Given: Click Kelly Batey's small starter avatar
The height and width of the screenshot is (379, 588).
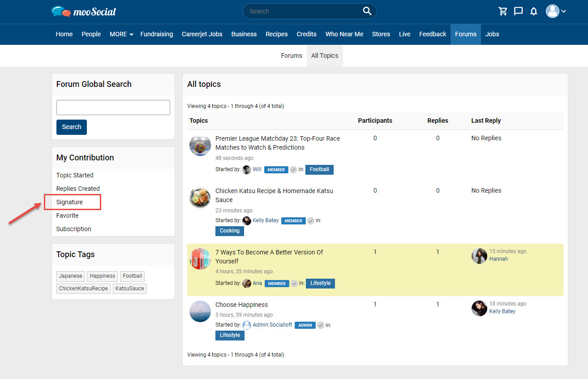Looking at the screenshot, I should click(x=247, y=221).
